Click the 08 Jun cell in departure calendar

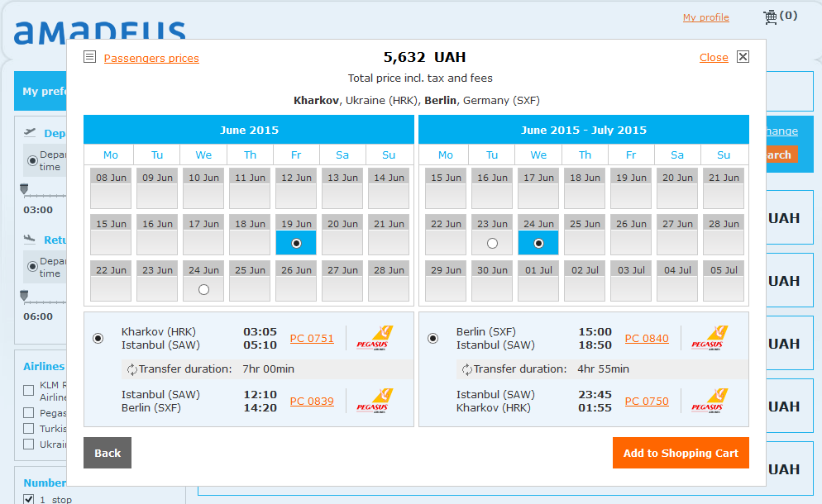(x=111, y=188)
